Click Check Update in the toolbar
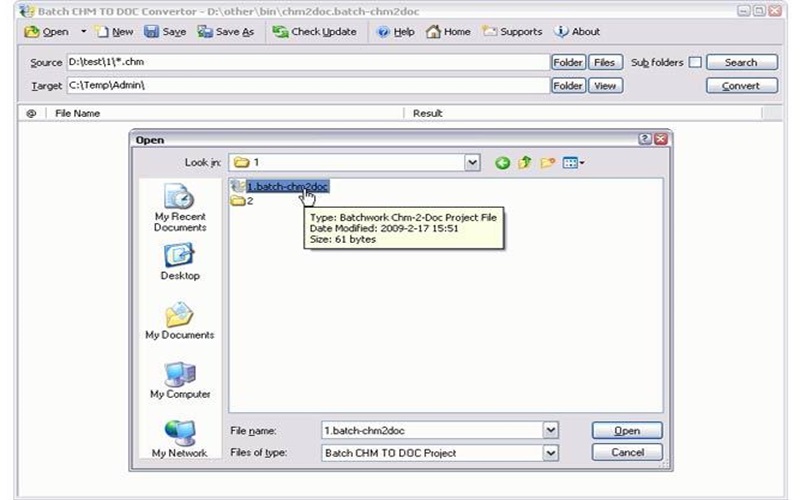This screenshot has width=800, height=500. [314, 32]
